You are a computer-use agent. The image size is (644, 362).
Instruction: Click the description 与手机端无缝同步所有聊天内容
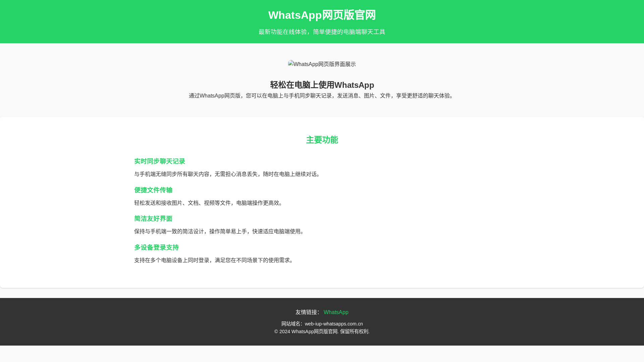click(228, 174)
